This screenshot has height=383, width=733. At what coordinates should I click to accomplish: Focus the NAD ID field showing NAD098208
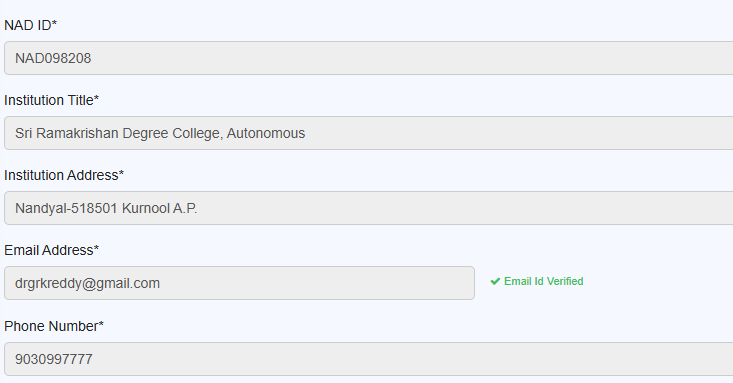click(368, 58)
